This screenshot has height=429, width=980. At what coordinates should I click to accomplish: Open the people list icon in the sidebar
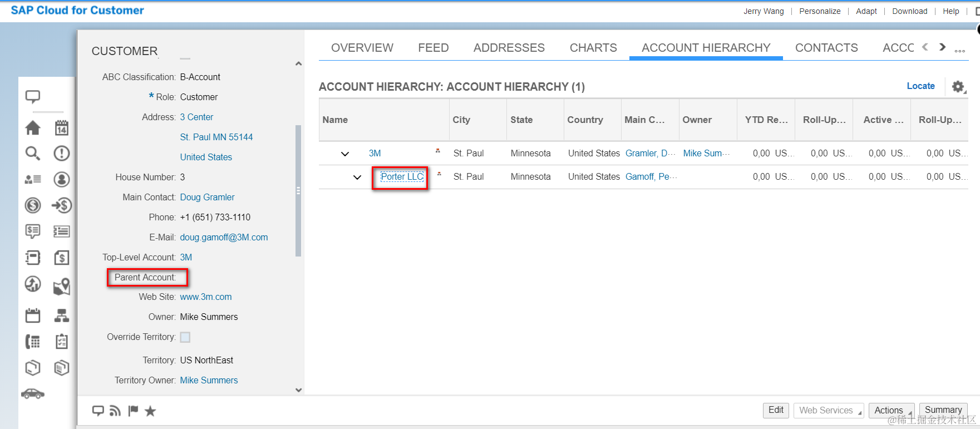[x=33, y=179]
